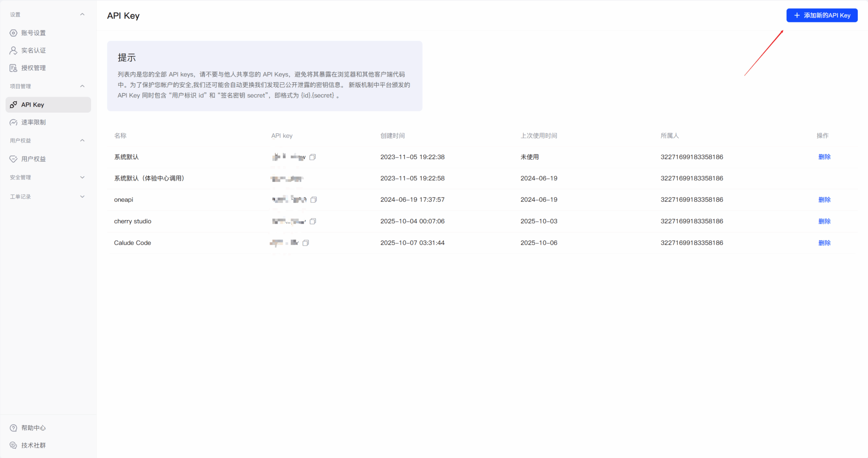
Task: Open 速率限制 via its gauge icon
Action: point(13,122)
